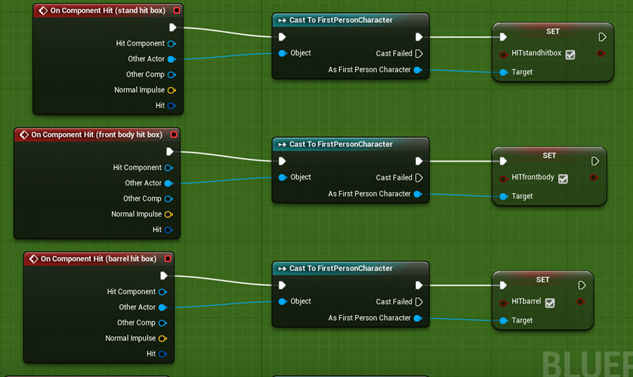Viewport: 633px width, 377px height.
Task: Toggle the HITbarrel checkbox
Action: tap(550, 303)
